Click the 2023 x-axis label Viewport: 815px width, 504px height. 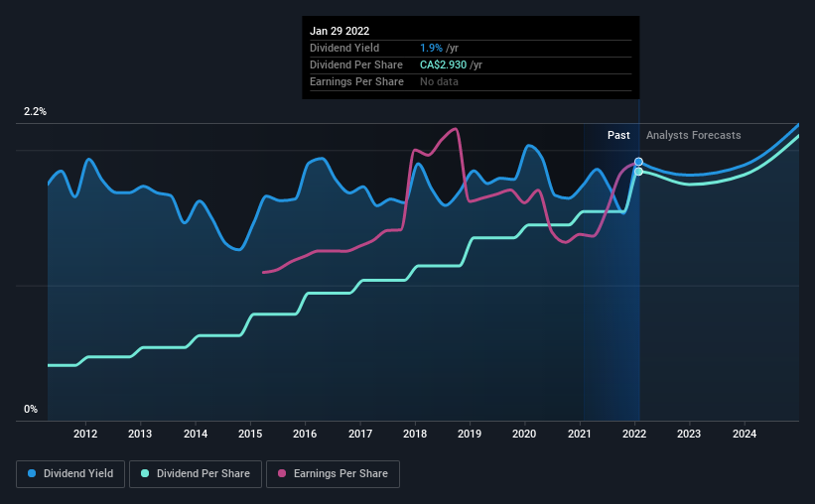[x=689, y=434]
